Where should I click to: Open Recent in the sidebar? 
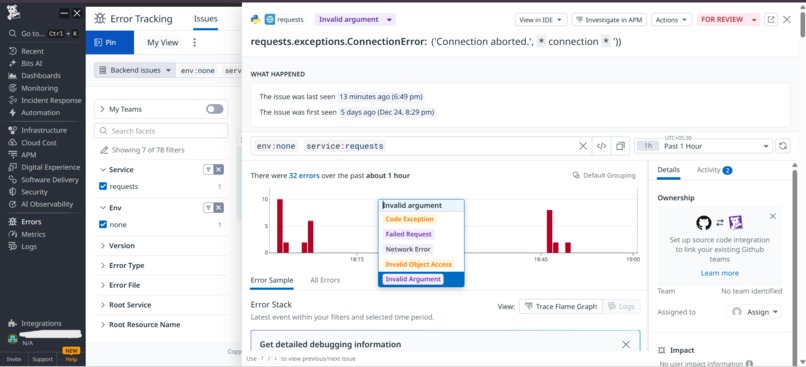pos(32,51)
